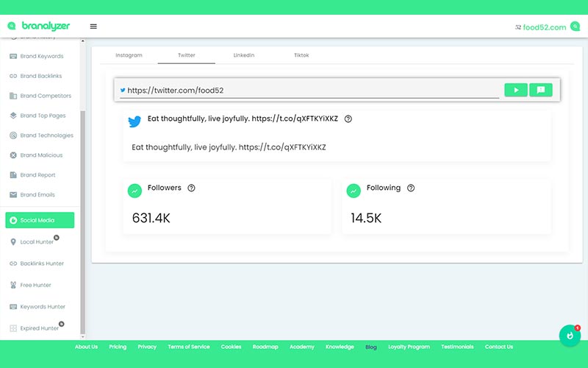This screenshot has width=588, height=368.
Task: Open the Cookies footer link
Action: [x=231, y=347]
